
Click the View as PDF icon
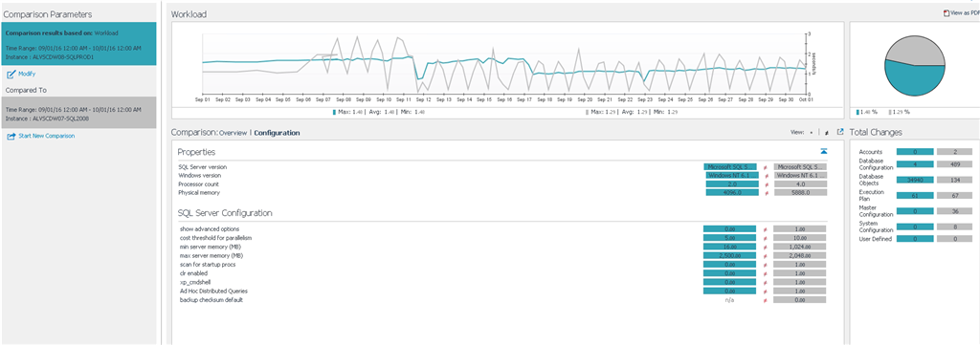click(947, 12)
